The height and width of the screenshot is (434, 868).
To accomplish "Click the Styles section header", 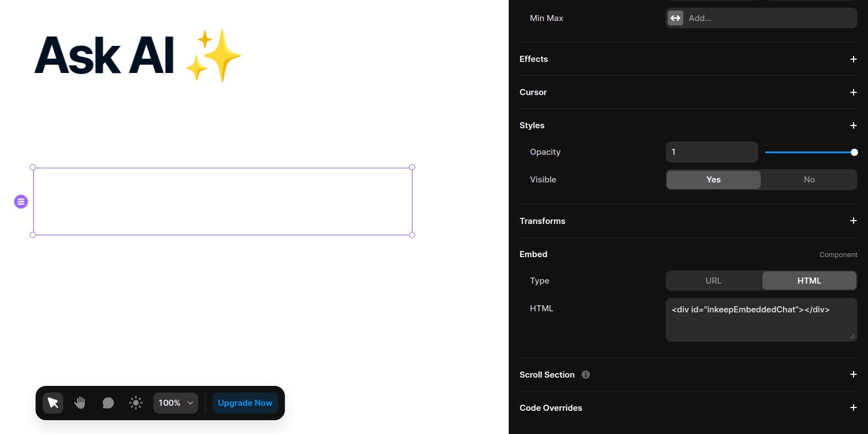I will (x=532, y=126).
